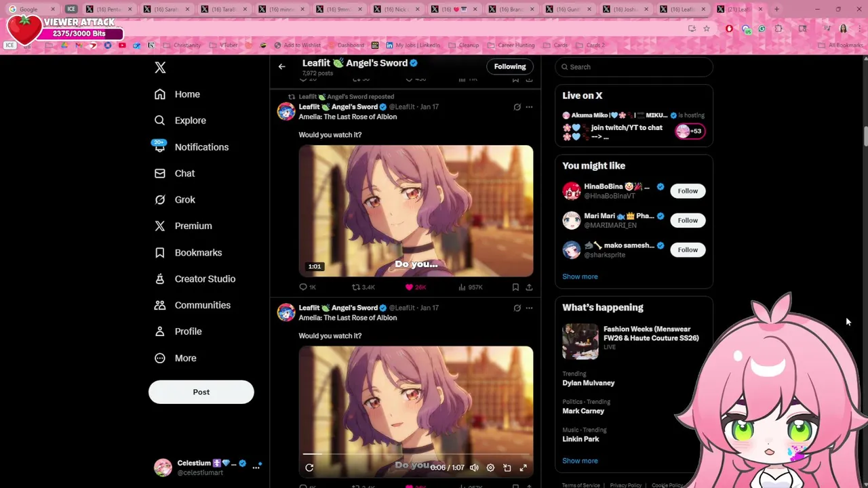Enter fullscreen on second video
Image resolution: width=868 pixels, height=488 pixels.
523,468
